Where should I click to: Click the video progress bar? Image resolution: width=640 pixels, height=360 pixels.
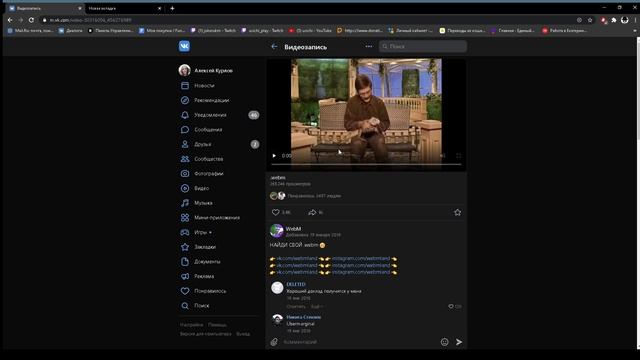tap(366, 164)
